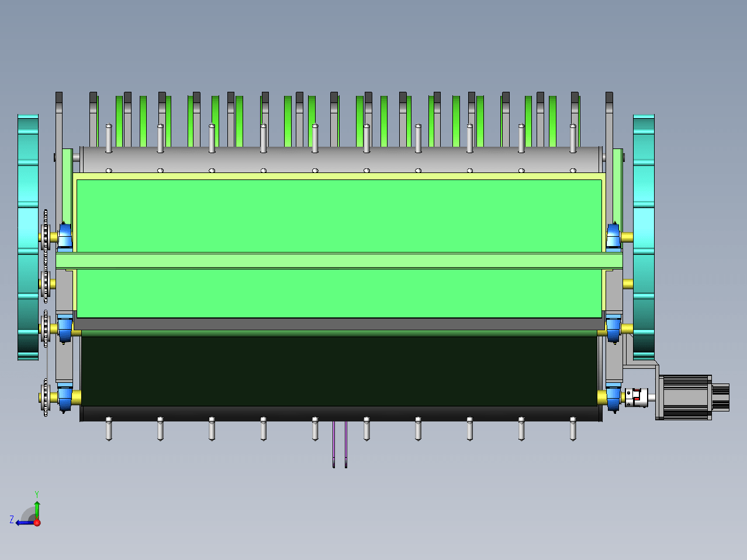Pick the left cyan ground wheel

pyautogui.click(x=28, y=237)
